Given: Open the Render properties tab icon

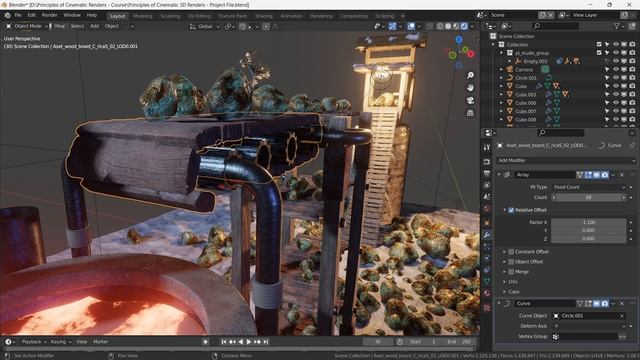Looking at the screenshot, I should [487, 162].
